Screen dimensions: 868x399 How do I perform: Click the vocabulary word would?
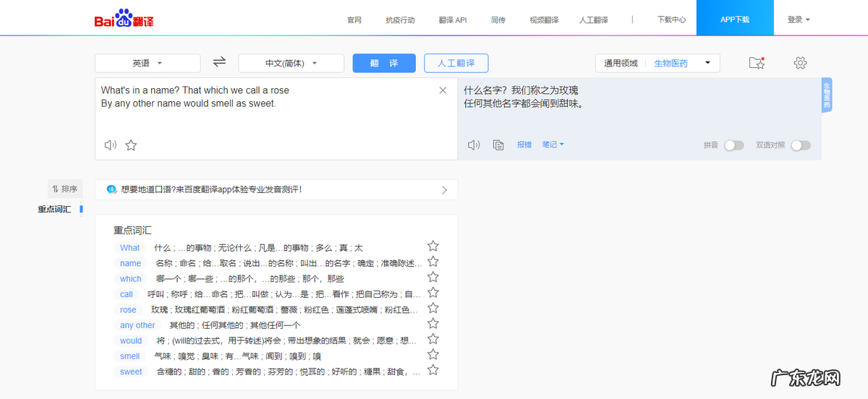pos(131,340)
